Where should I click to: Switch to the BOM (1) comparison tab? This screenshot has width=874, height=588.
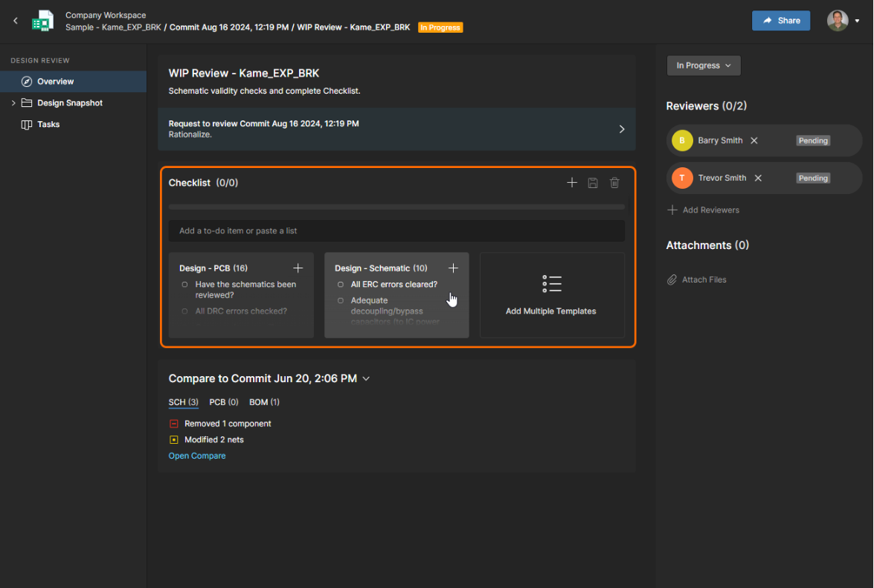264,402
